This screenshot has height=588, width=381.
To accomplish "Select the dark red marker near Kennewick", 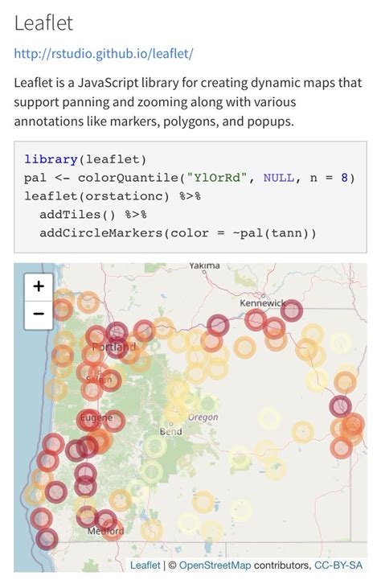I will click(x=291, y=310).
